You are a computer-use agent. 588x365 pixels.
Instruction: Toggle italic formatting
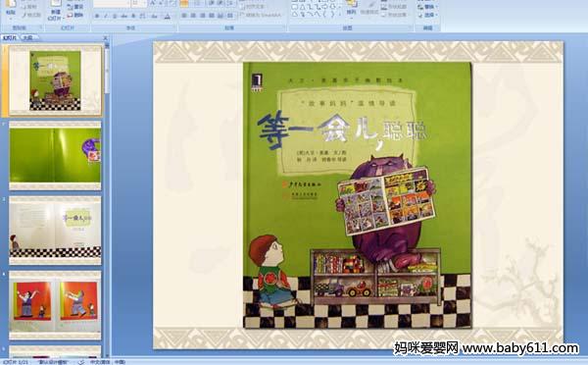(106, 16)
